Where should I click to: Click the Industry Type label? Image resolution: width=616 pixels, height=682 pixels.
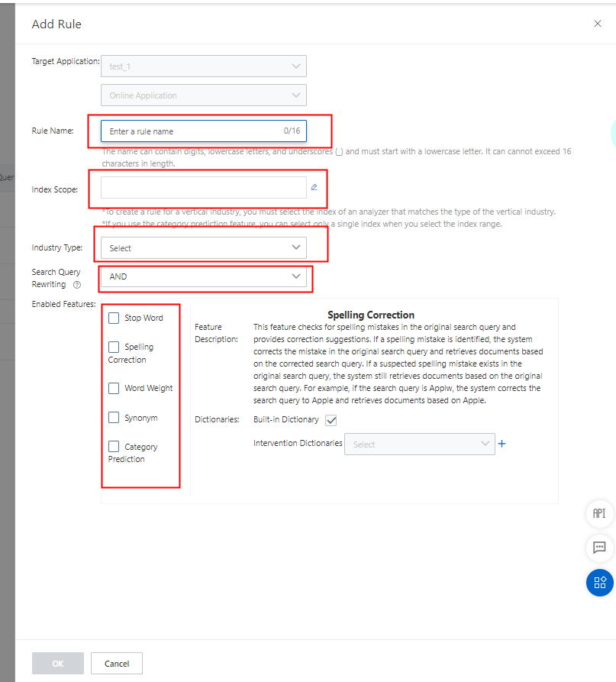57,247
